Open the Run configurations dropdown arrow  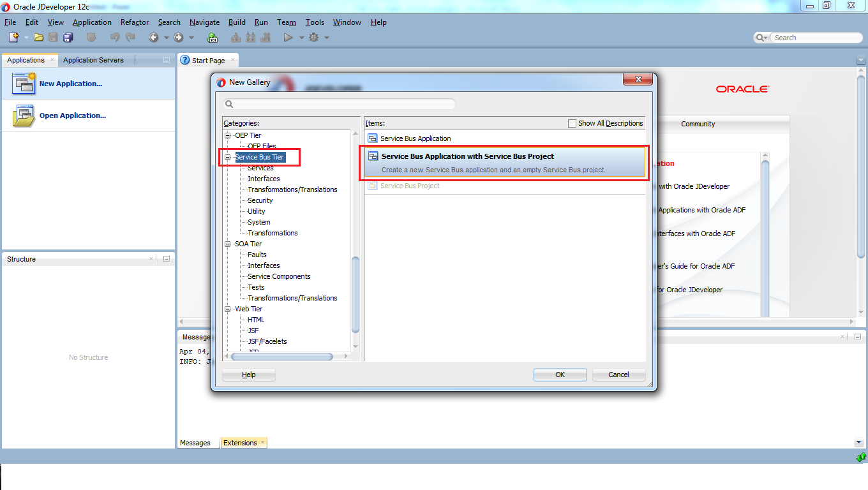click(x=301, y=38)
